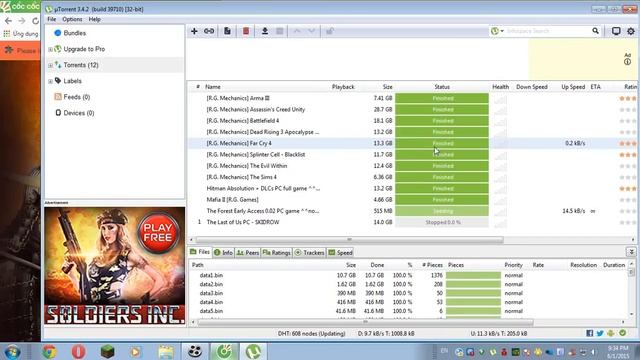Screen dimensions: 640x360
Task: Click the search magnifier icon
Action: [x=595, y=31]
